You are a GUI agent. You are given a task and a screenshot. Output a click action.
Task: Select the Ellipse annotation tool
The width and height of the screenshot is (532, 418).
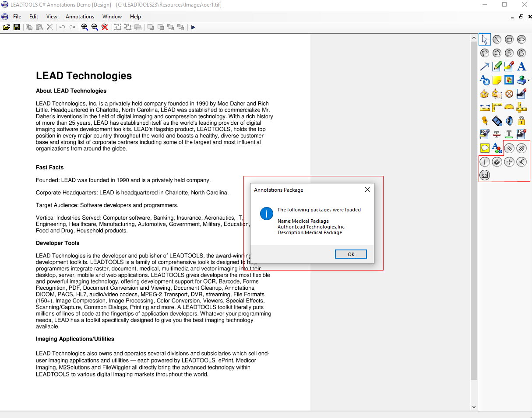click(x=521, y=39)
